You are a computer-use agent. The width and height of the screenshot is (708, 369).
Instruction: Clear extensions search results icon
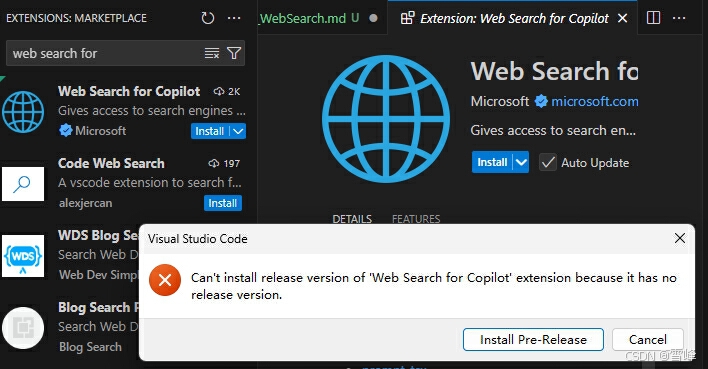pos(212,53)
